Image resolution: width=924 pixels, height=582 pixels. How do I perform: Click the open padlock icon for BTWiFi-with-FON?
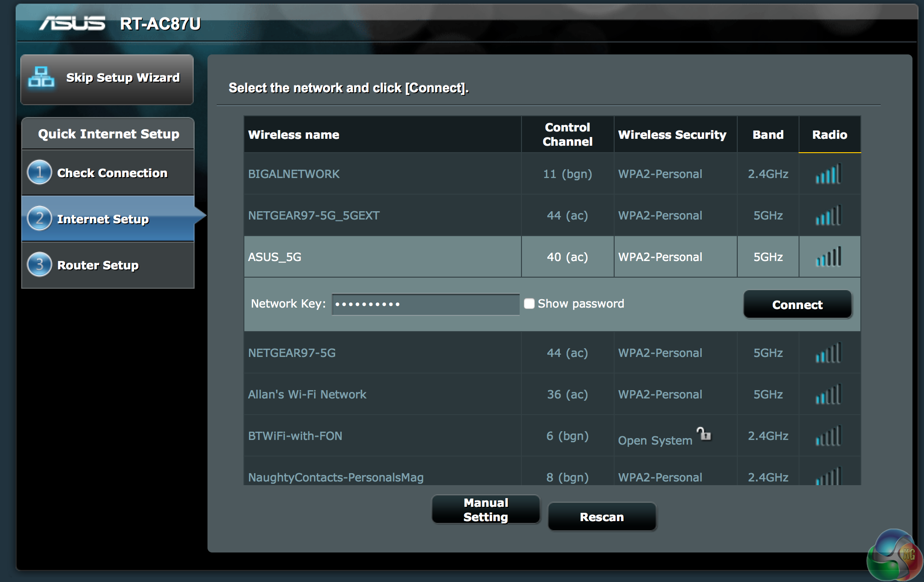tap(704, 434)
